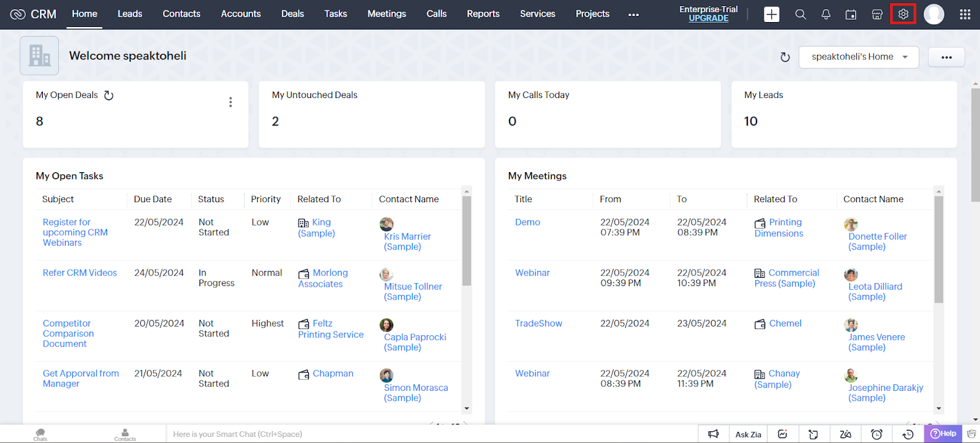Click the Ask Zia button
Image resolution: width=980 pixels, height=443 pixels.
click(x=748, y=434)
